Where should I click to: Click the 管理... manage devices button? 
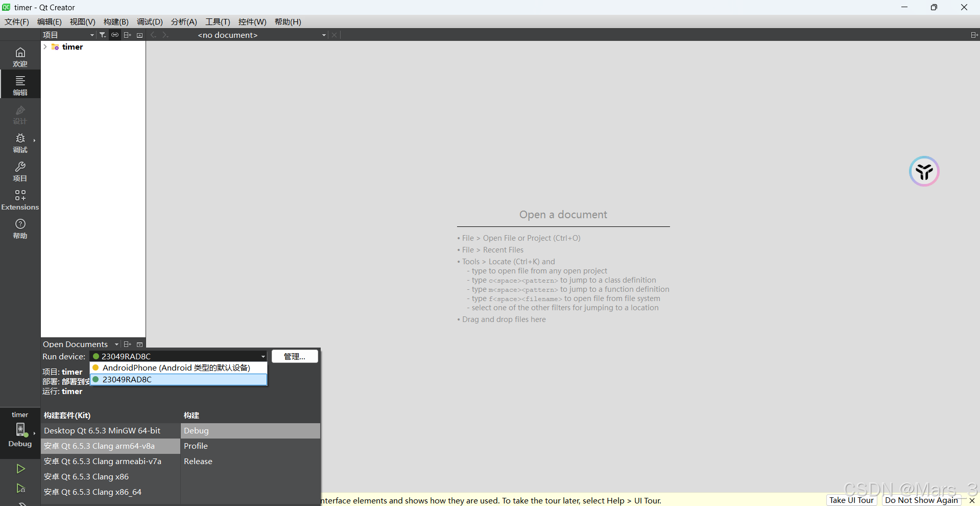coord(295,356)
